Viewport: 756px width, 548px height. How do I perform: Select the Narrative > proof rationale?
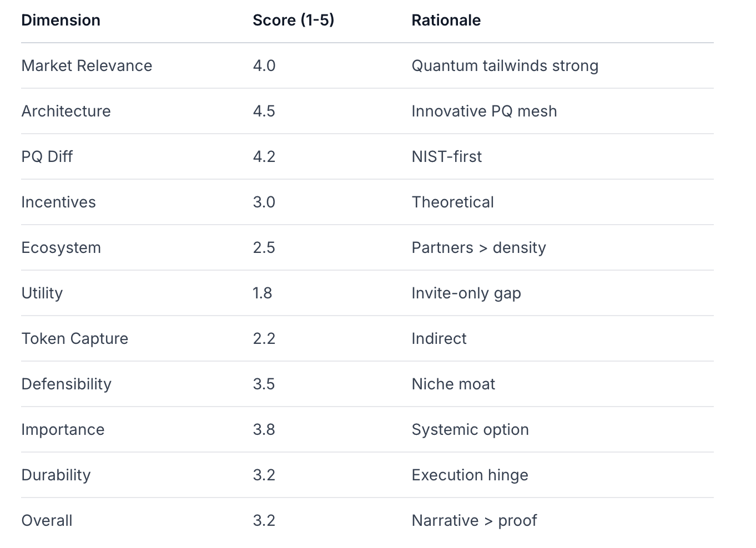point(474,521)
